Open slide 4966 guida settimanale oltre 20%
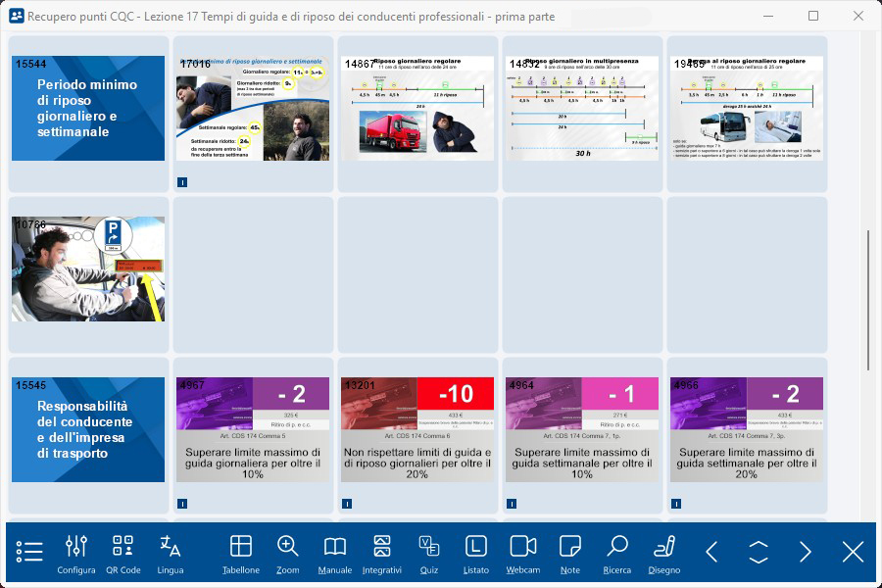This screenshot has height=588, width=882. click(x=747, y=429)
